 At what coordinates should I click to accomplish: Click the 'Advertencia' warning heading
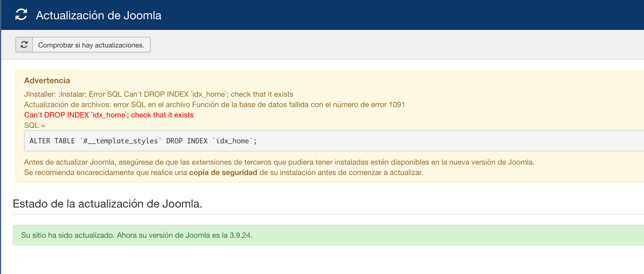tap(47, 80)
